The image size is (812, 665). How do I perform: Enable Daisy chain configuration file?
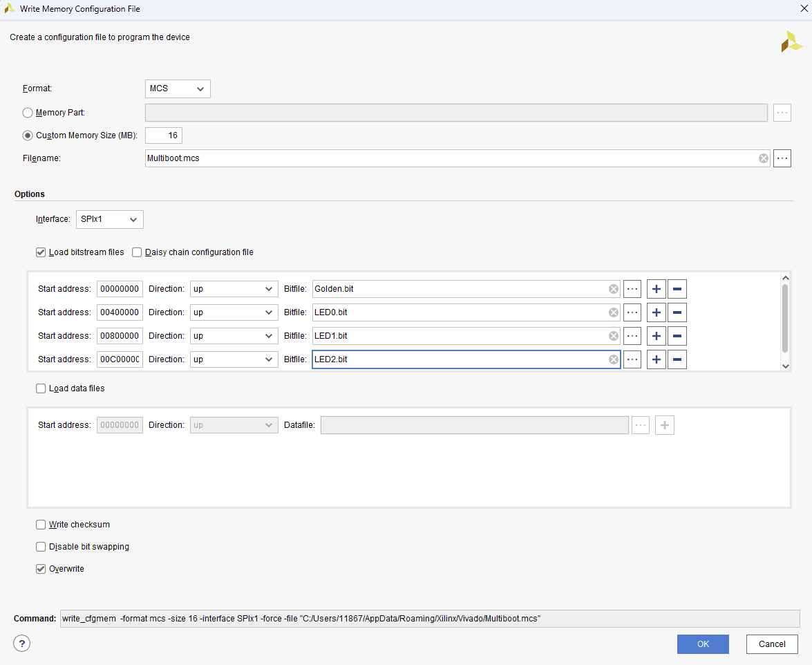(x=137, y=252)
